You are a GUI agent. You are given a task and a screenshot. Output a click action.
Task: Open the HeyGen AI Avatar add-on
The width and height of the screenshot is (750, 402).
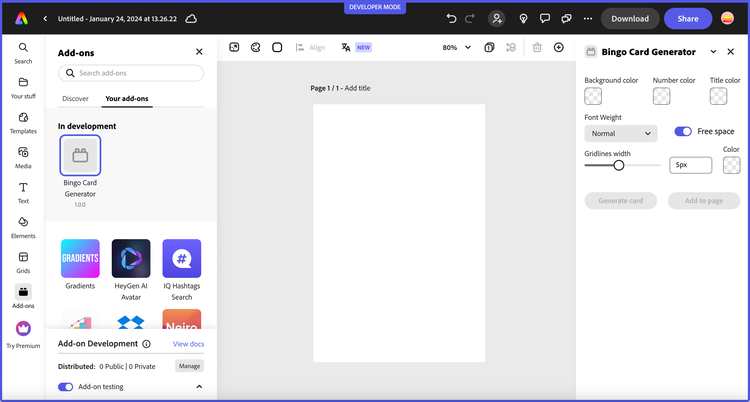pos(131,258)
